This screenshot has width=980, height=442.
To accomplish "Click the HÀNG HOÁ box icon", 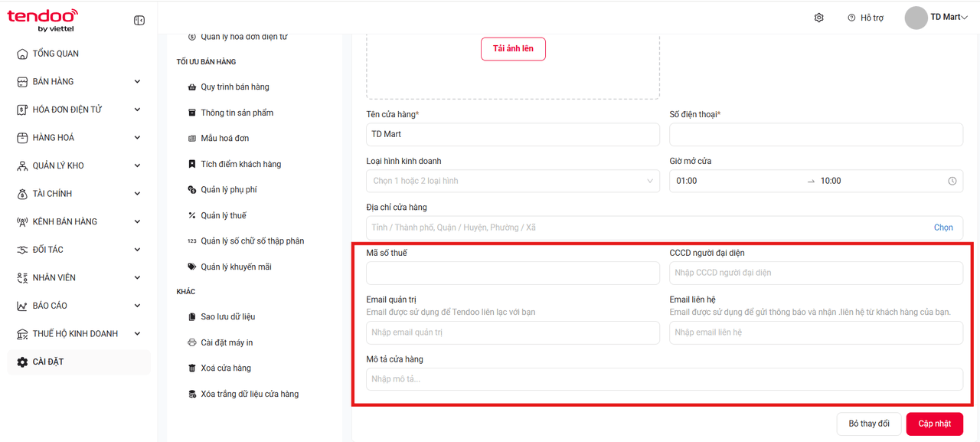I will tap(22, 138).
